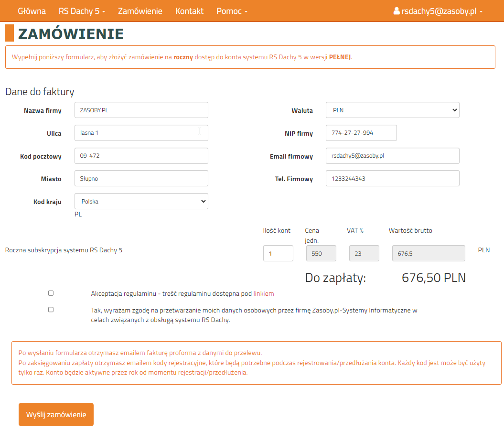
Task: Select the Miasto city field
Action: click(x=141, y=179)
